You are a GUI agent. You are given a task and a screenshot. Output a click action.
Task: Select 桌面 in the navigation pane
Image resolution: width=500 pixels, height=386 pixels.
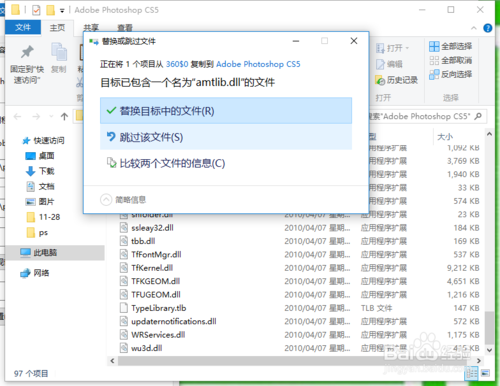[40, 156]
